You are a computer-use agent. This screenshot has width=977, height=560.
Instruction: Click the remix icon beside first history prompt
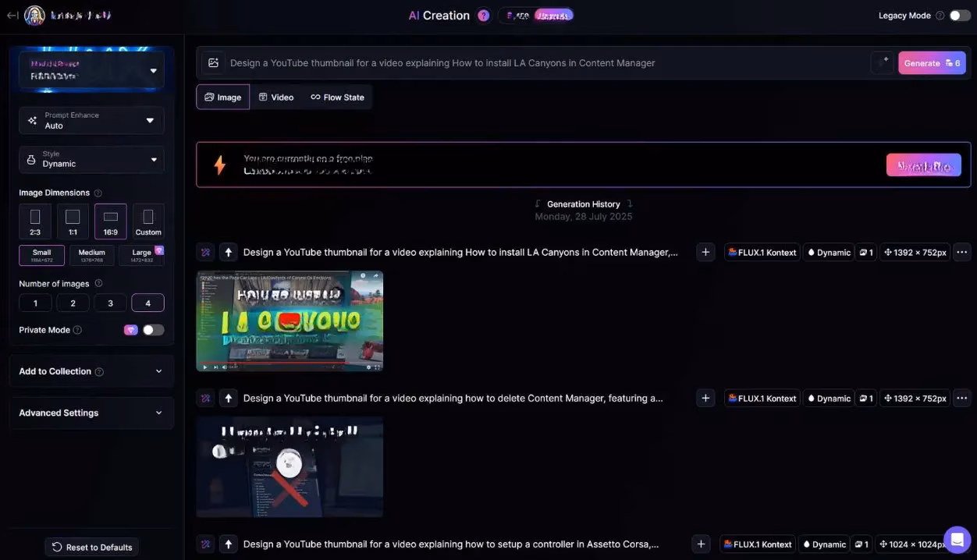pos(205,252)
